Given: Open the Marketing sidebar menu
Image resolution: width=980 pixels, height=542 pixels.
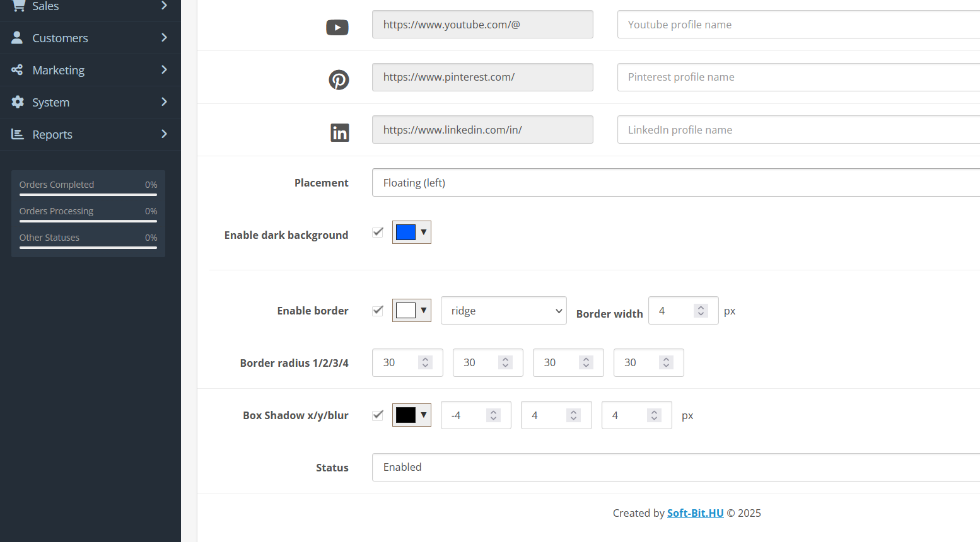Looking at the screenshot, I should click(x=90, y=70).
